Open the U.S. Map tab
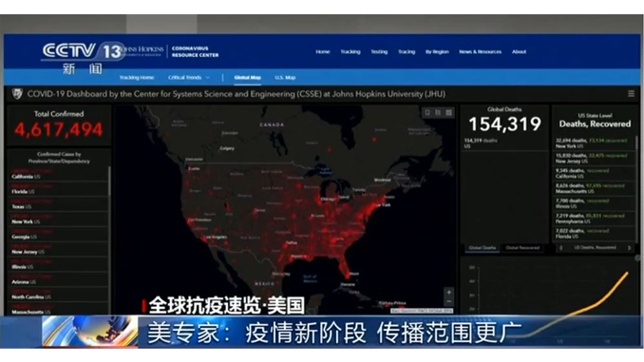644x362 pixels. [285, 78]
